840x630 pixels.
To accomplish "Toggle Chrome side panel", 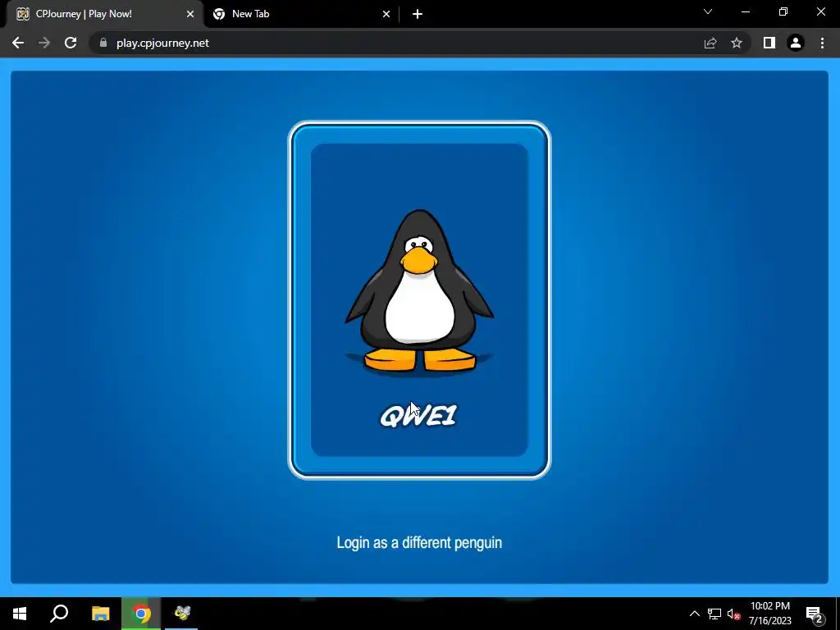I will (769, 43).
